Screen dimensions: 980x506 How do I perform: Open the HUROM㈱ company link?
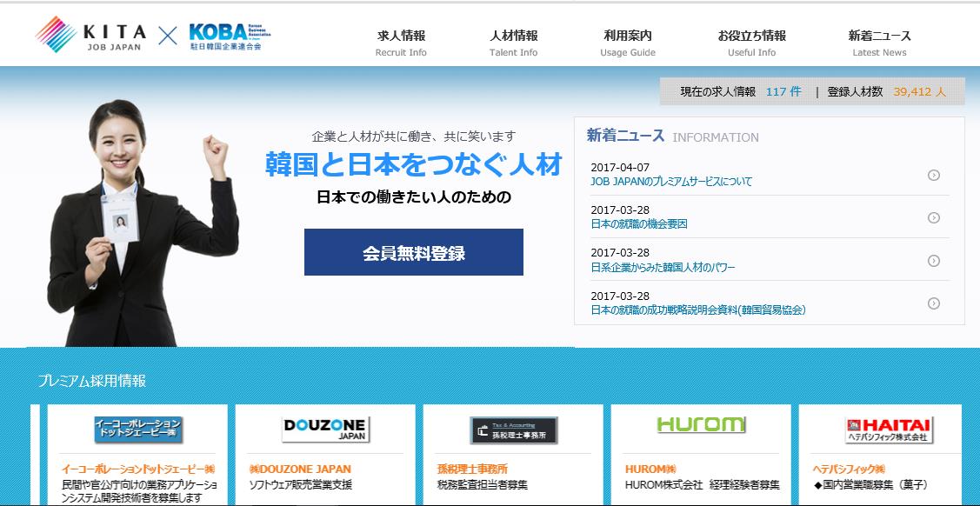tap(650, 469)
